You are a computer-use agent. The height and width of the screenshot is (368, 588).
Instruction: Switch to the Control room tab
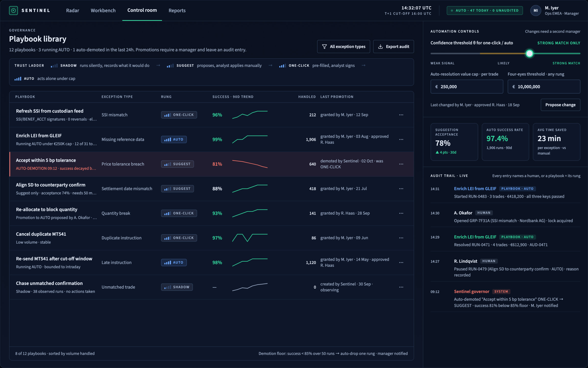click(x=142, y=10)
